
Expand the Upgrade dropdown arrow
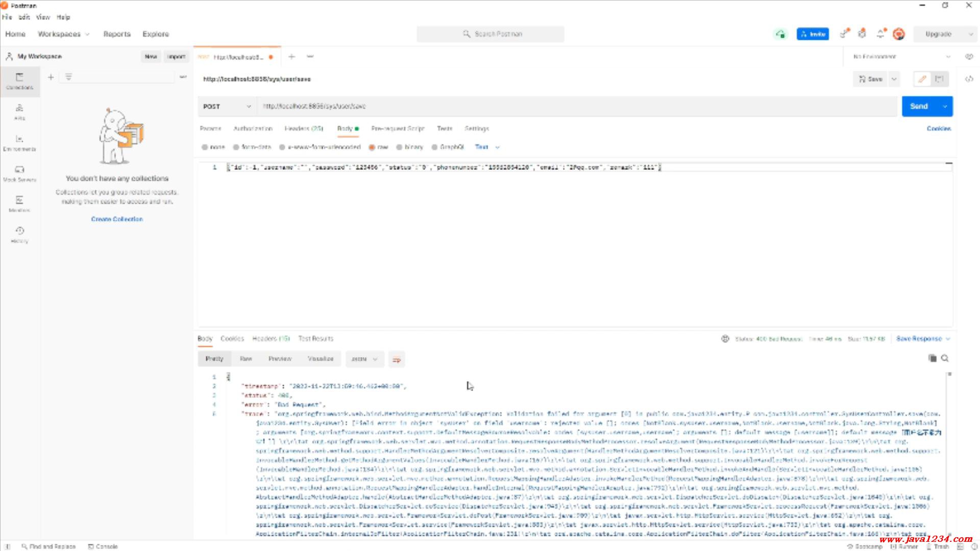coord(970,34)
